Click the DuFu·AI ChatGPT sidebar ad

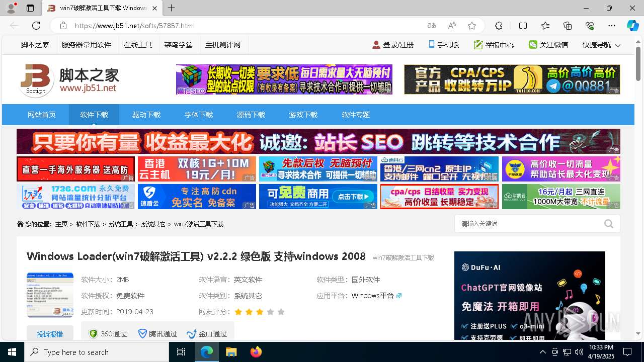coord(530,296)
